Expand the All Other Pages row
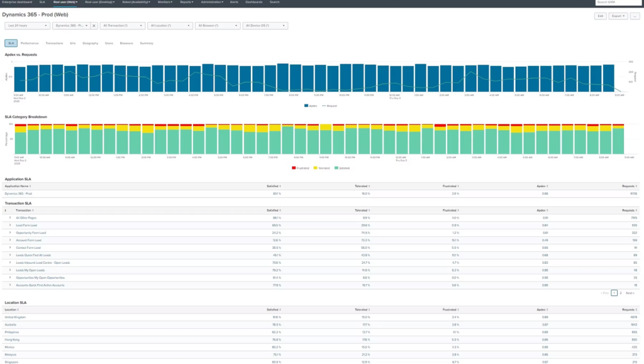 10,217
